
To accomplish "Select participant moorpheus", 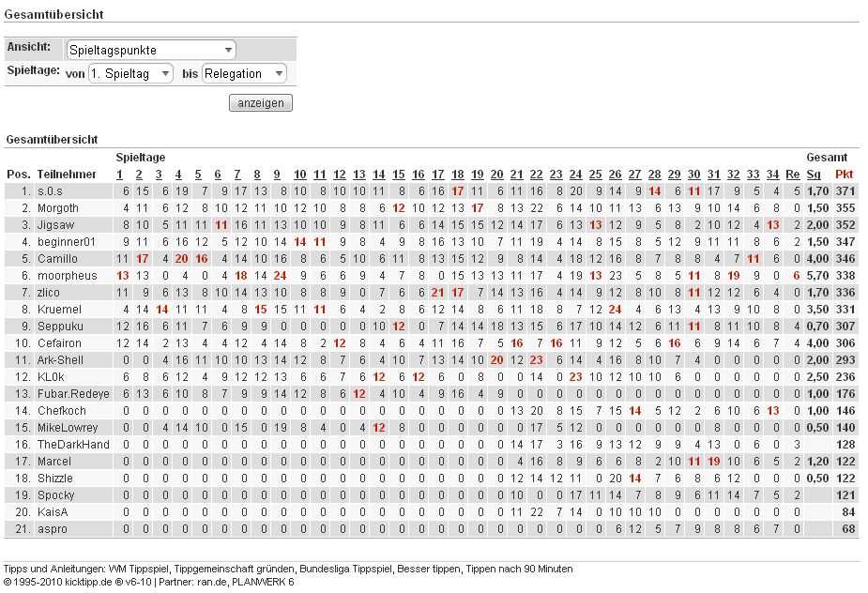I will pyautogui.click(x=67, y=276).
